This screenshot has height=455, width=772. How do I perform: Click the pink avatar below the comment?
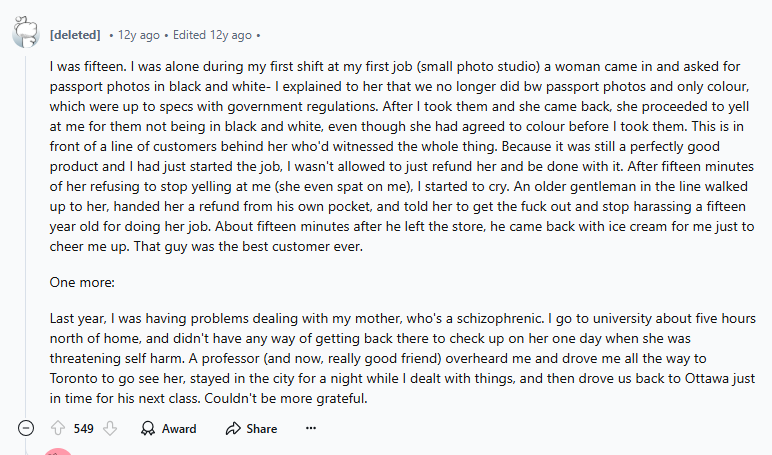(x=58, y=452)
